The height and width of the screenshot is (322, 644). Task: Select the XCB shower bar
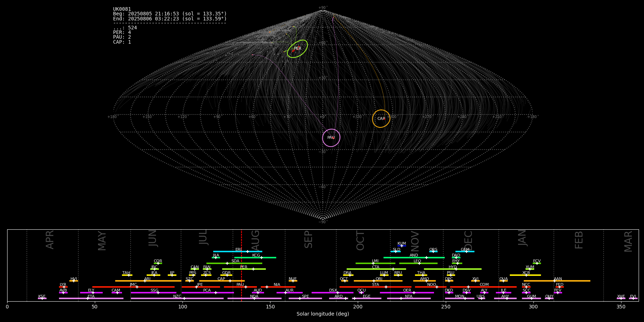(525, 275)
